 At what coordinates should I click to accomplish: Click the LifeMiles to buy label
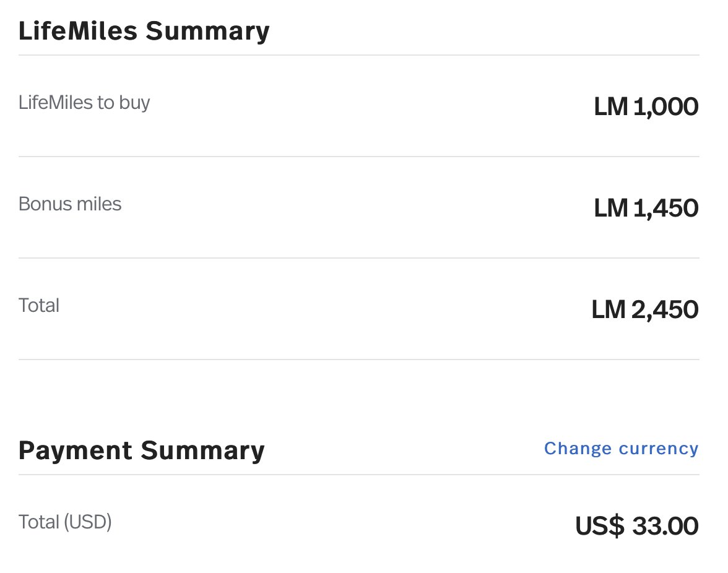84,103
